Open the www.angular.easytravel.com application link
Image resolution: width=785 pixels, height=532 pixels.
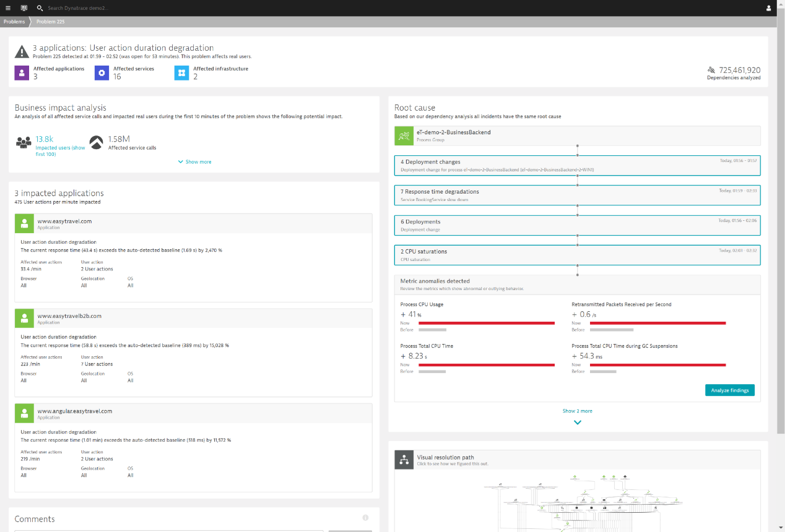coord(75,411)
